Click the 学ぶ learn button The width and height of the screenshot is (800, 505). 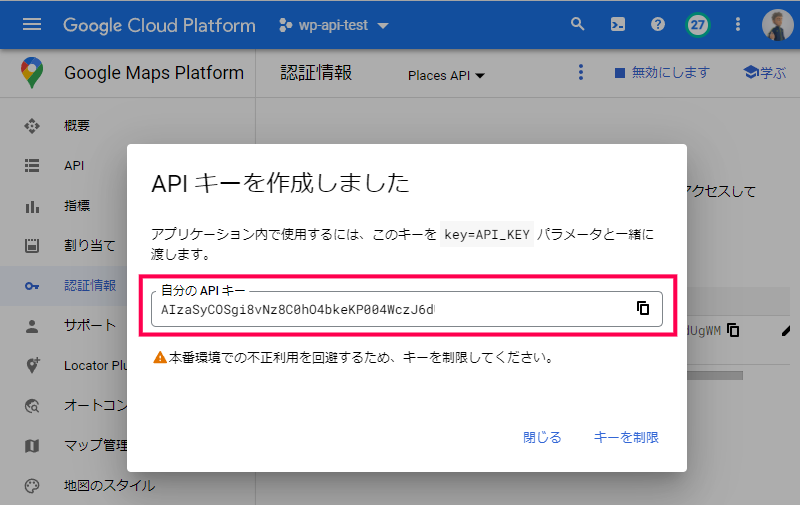click(x=764, y=73)
